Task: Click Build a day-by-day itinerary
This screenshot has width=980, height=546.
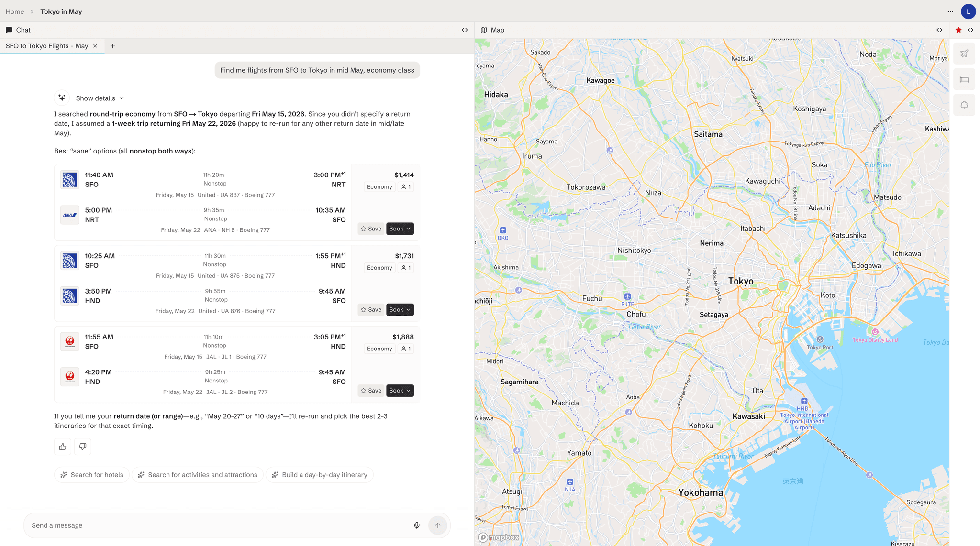Action: pos(320,474)
